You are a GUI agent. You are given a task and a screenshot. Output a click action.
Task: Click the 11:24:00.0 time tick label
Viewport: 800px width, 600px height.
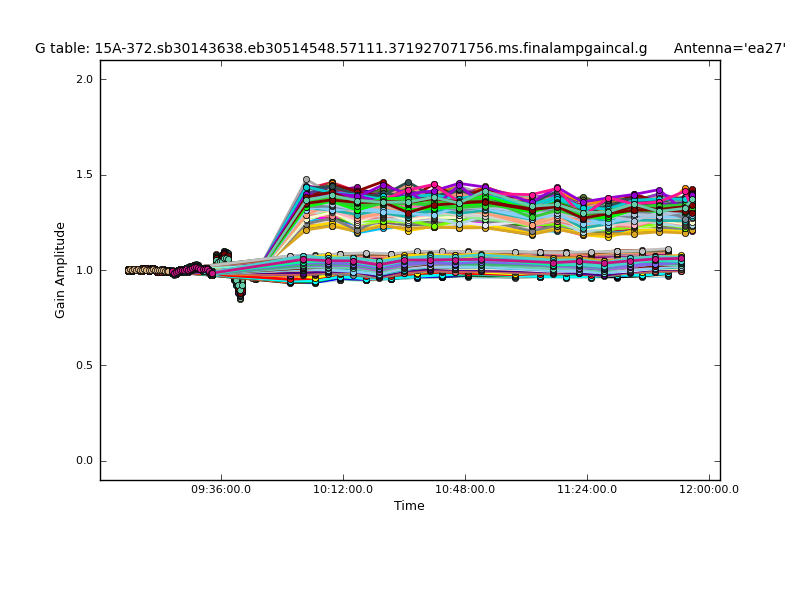pos(587,490)
